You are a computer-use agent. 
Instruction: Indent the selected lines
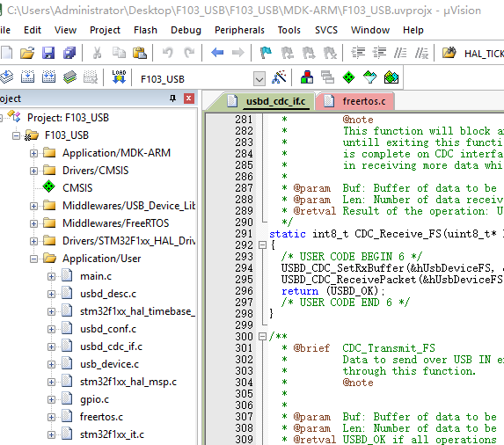click(358, 53)
